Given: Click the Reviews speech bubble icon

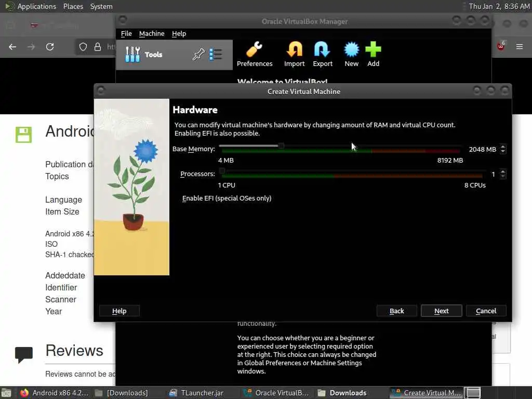Looking at the screenshot, I should click(24, 354).
